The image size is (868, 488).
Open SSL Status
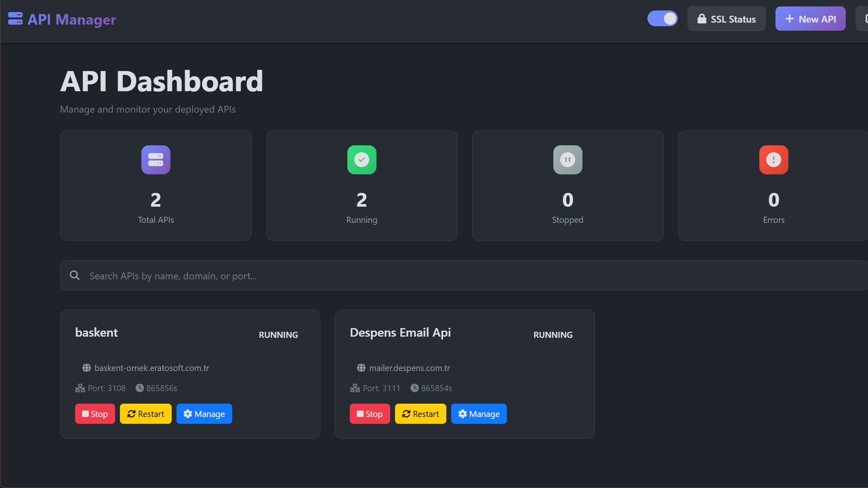[x=726, y=19]
